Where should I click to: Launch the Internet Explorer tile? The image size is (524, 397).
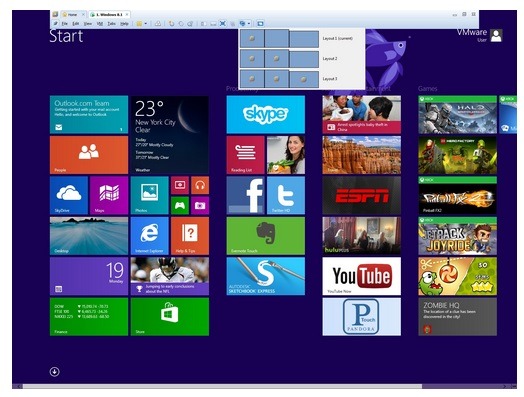point(149,236)
